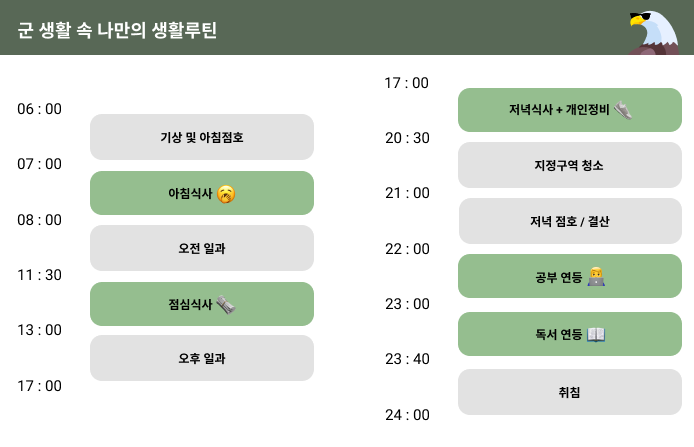694x447 pixels.
Task: Select the 기상 및 아침점호 routine card
Action: [x=202, y=137]
